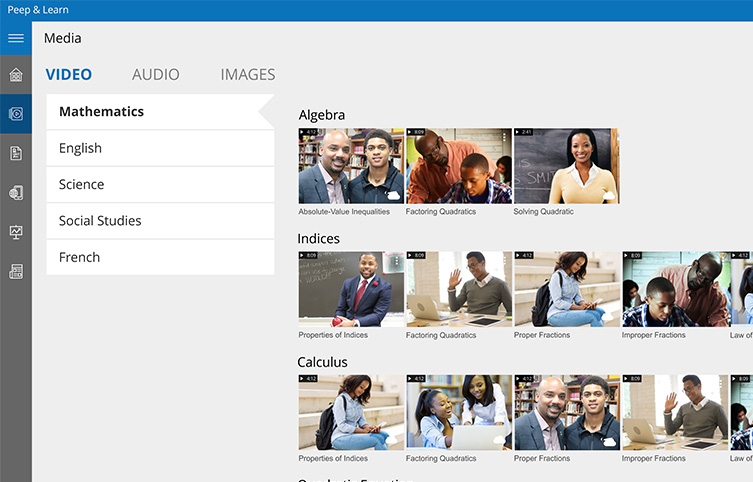
Task: Select the Mathematics subject
Action: [x=160, y=111]
